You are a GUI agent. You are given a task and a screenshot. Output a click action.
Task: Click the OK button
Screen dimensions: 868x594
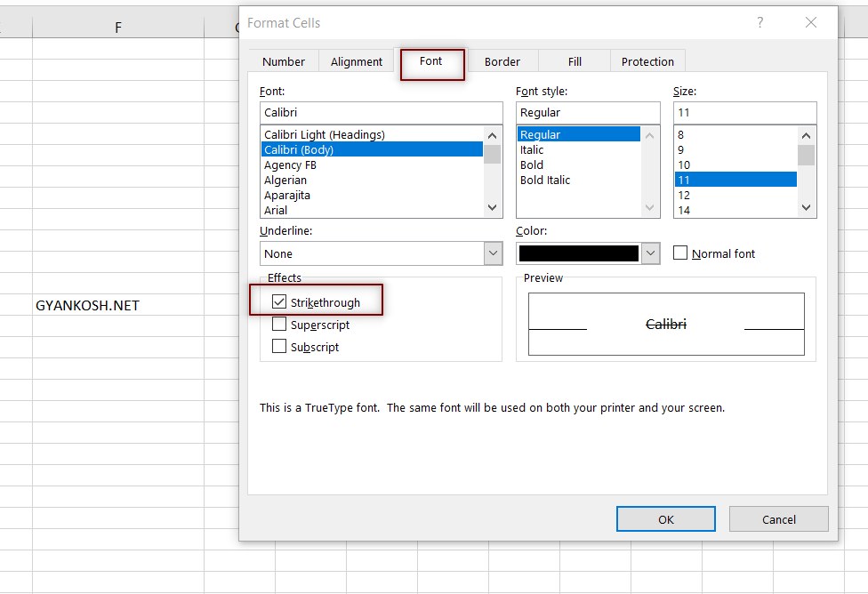665,518
